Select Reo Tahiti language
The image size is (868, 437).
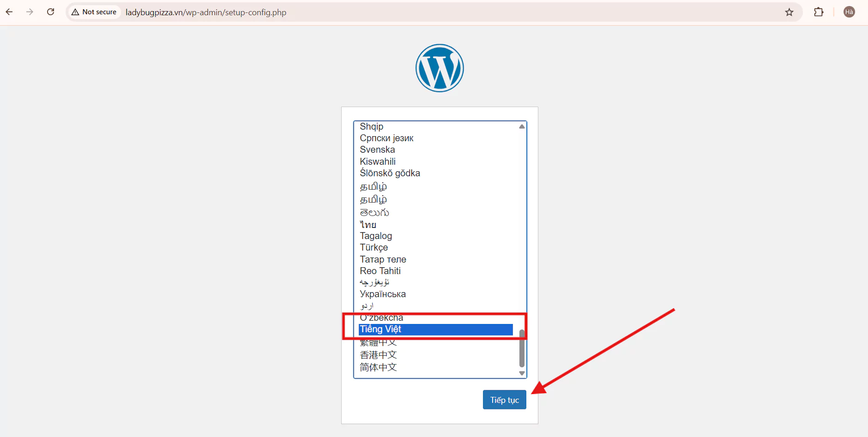tap(436, 271)
